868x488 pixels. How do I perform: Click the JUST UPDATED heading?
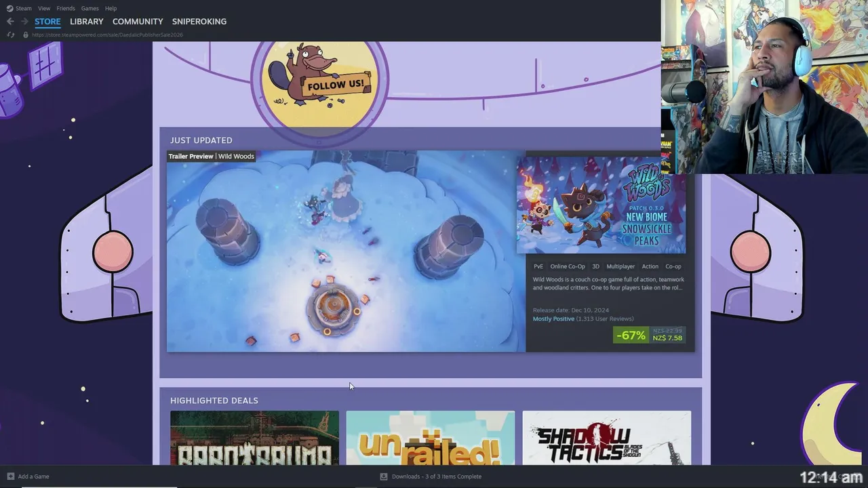point(201,140)
